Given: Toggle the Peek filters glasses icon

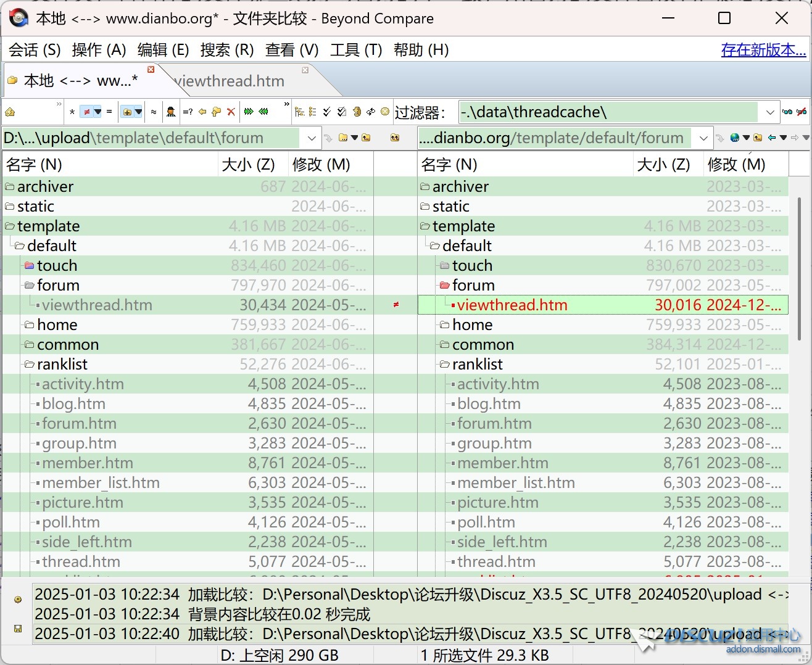Looking at the screenshot, I should (787, 112).
